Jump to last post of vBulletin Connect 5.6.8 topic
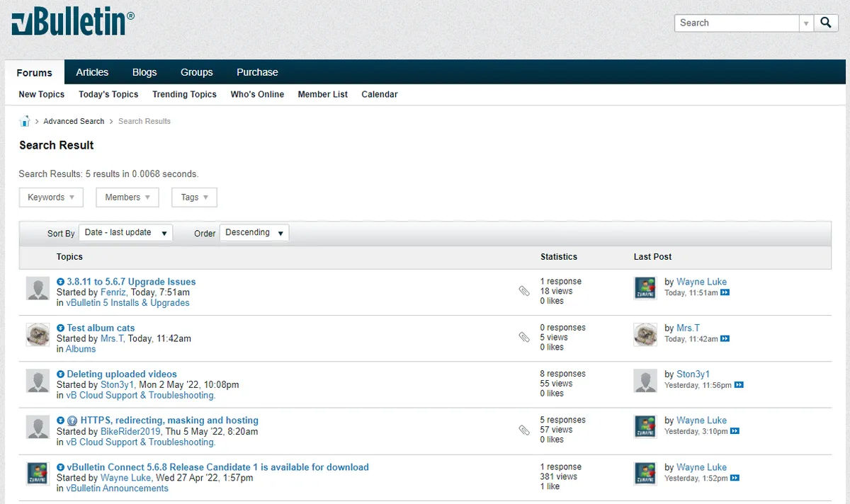This screenshot has height=504, width=850. (x=735, y=478)
